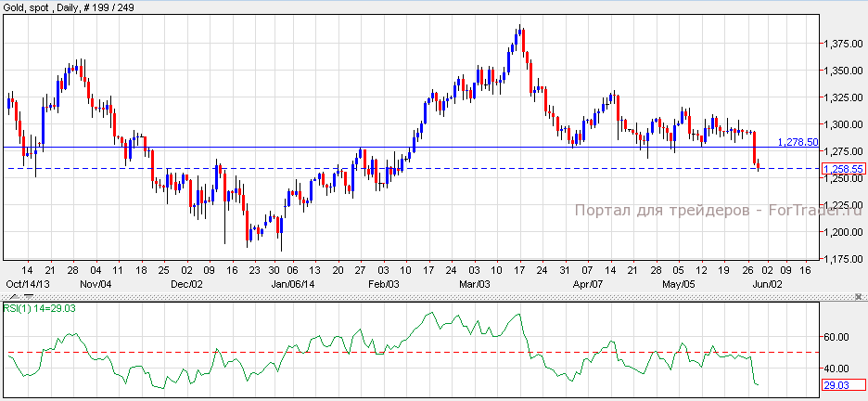Screen dimensions: 868x401
Task: Select the Mar/03 date on the time axis
Action: click(479, 283)
